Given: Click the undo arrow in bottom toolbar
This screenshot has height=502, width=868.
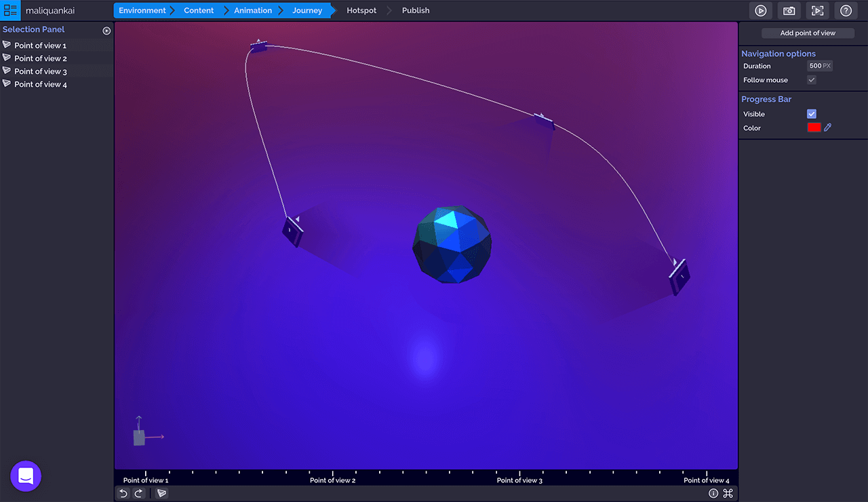Looking at the screenshot, I should (123, 493).
